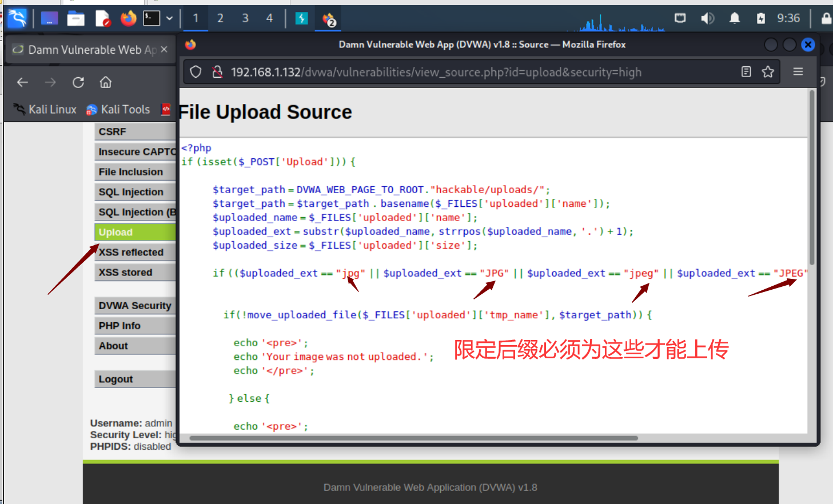Click the lock screen icon
This screenshot has height=504, width=833.
click(x=826, y=18)
